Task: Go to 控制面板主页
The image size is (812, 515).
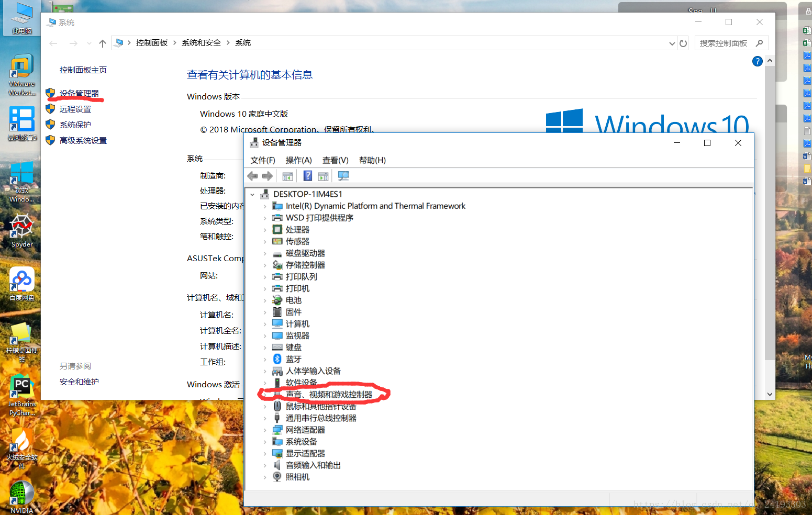Action: (x=83, y=70)
